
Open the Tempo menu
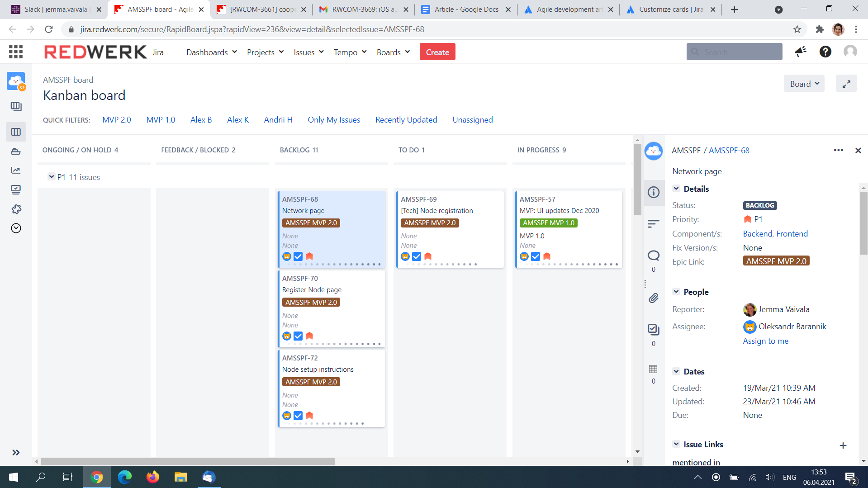(350, 52)
